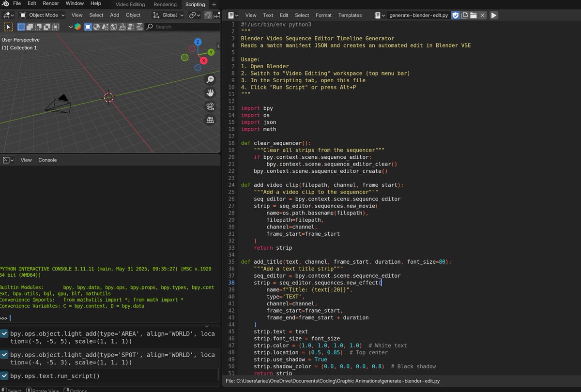
Task: Open the Global transform orientation dropdown
Action: click(168, 15)
